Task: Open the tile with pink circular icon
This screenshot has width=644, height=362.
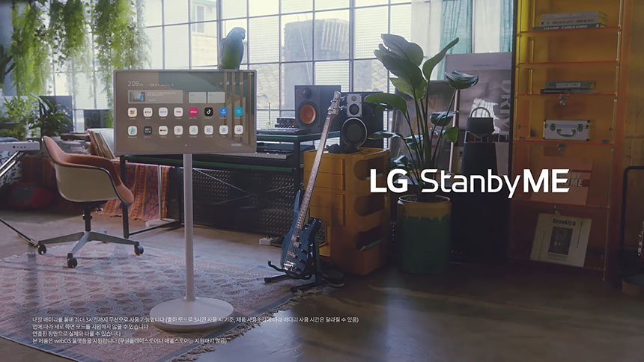Action: [x=178, y=131]
